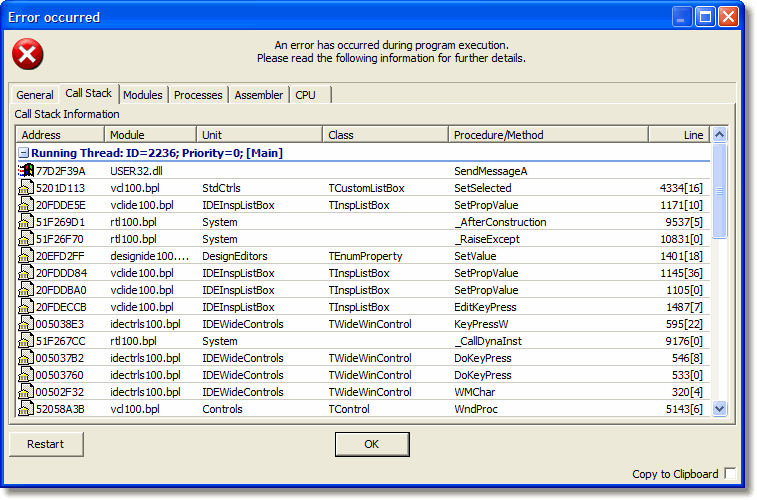The width and height of the screenshot is (757, 500).
Task: Click the StdCtrls unit cell
Action: (x=221, y=188)
